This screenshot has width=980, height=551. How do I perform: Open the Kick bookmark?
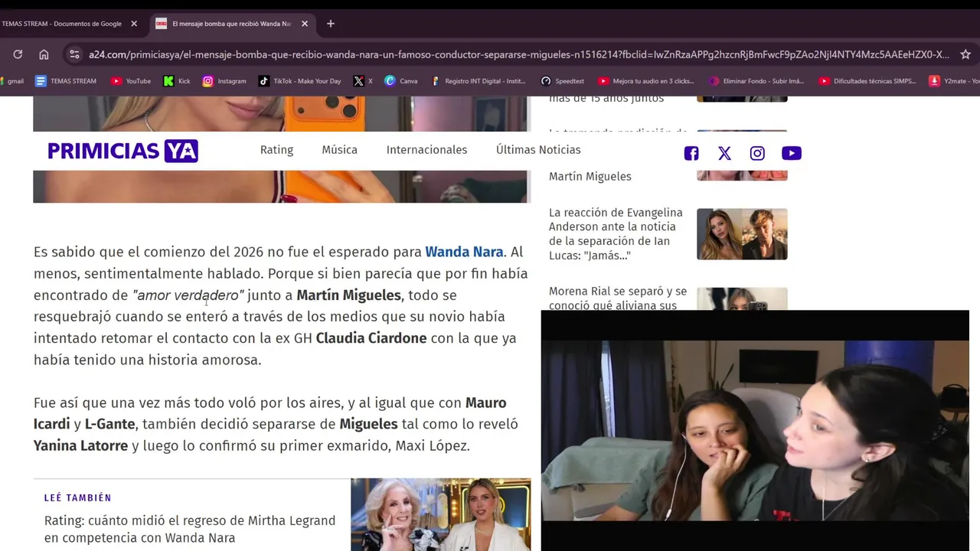pos(177,81)
